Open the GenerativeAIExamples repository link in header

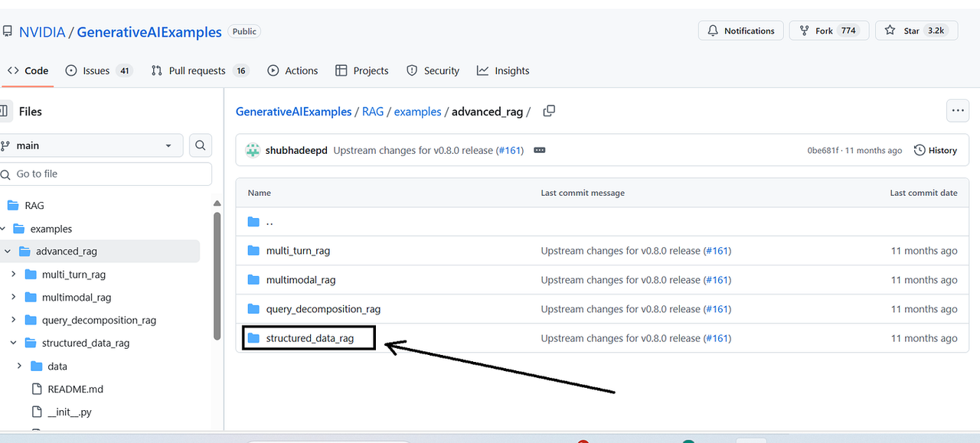[149, 32]
